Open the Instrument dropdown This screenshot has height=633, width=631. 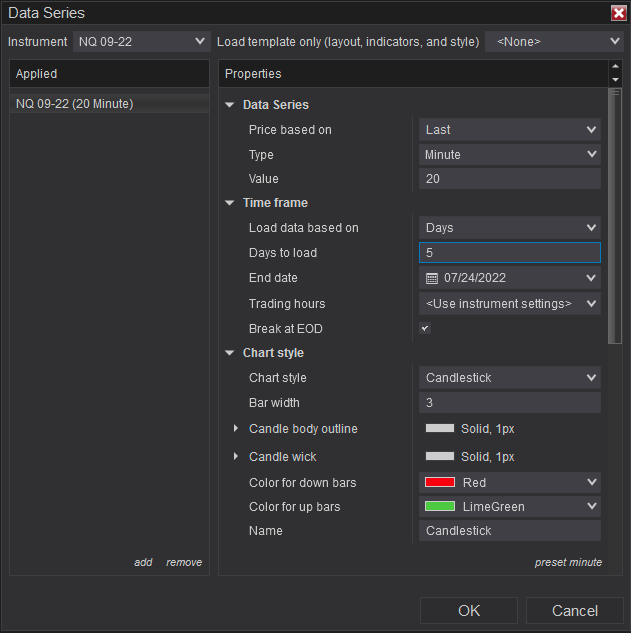click(140, 41)
